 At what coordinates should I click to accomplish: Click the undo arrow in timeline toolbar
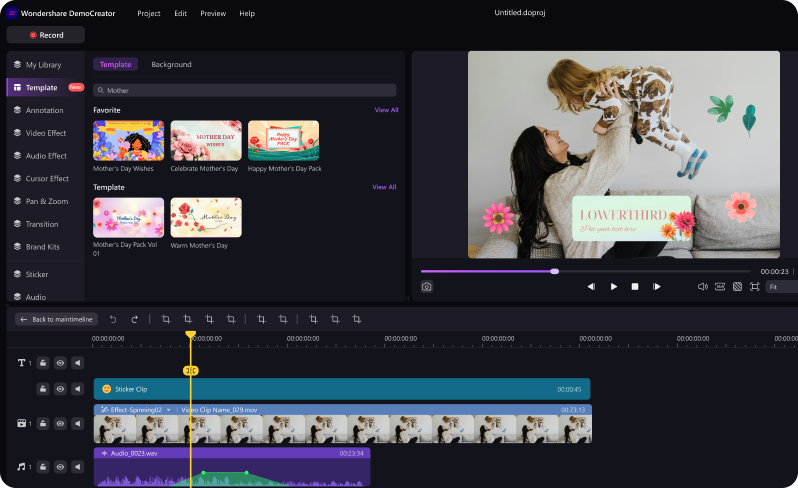113,319
